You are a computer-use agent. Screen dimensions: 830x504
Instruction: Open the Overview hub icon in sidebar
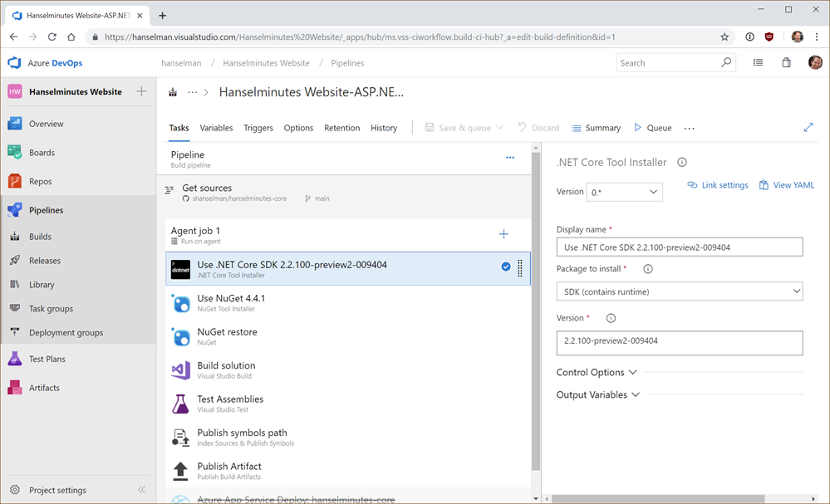(x=15, y=123)
